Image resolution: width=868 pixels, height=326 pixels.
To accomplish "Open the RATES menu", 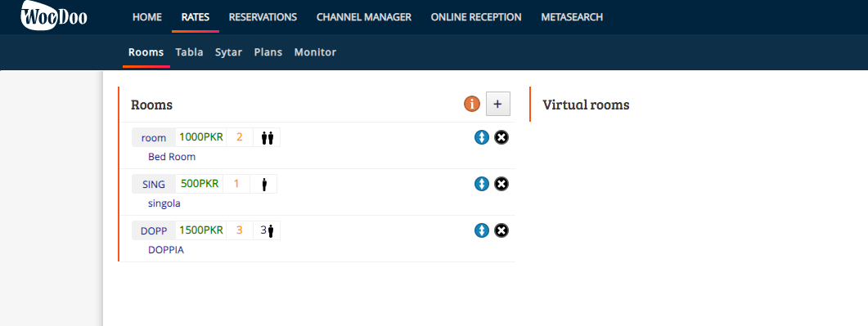I will (196, 17).
